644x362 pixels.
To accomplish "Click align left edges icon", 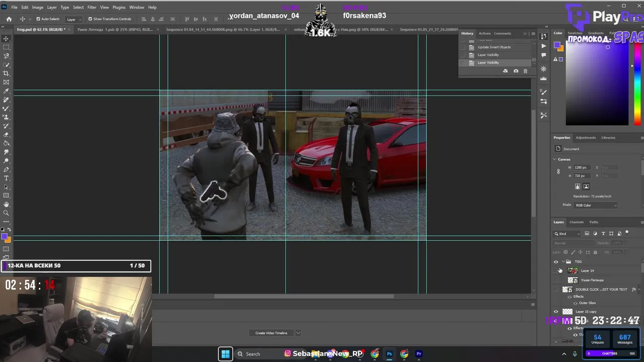I will coord(144,19).
